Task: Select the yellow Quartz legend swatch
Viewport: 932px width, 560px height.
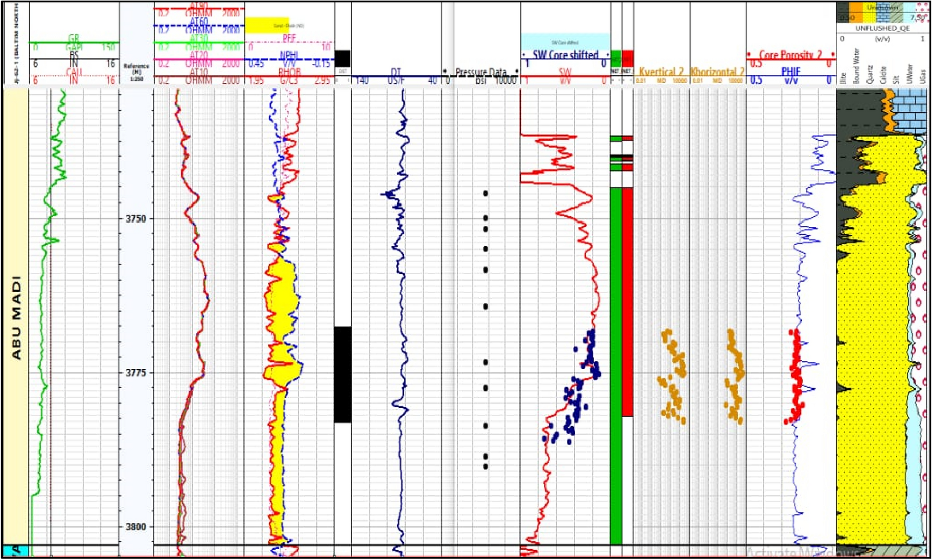Action: [x=869, y=14]
